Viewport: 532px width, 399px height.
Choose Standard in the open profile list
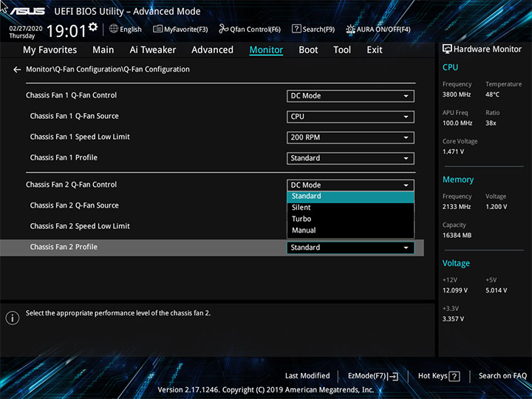click(350, 197)
